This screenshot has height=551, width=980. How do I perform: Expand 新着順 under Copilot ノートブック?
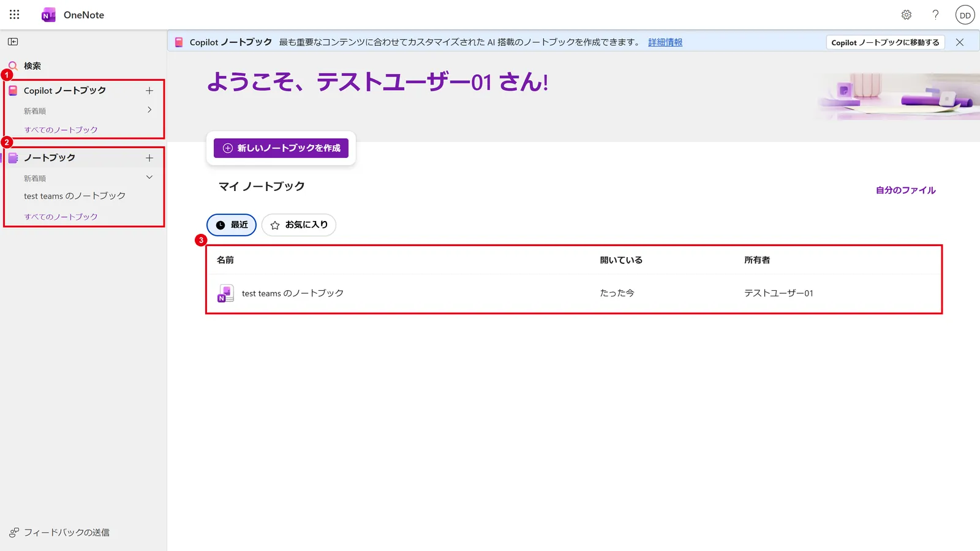coord(149,110)
